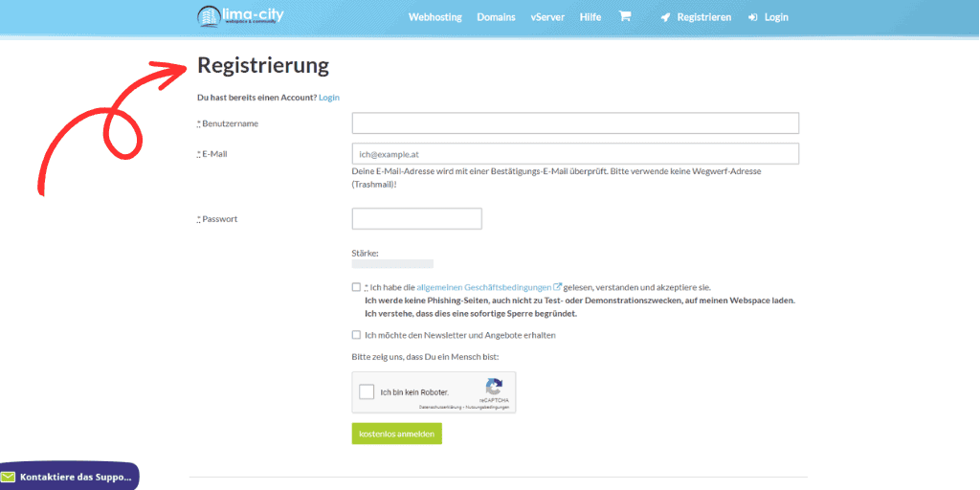This screenshot has width=980, height=490.
Task: Click the envelope icon in support widget
Action: [x=9, y=477]
